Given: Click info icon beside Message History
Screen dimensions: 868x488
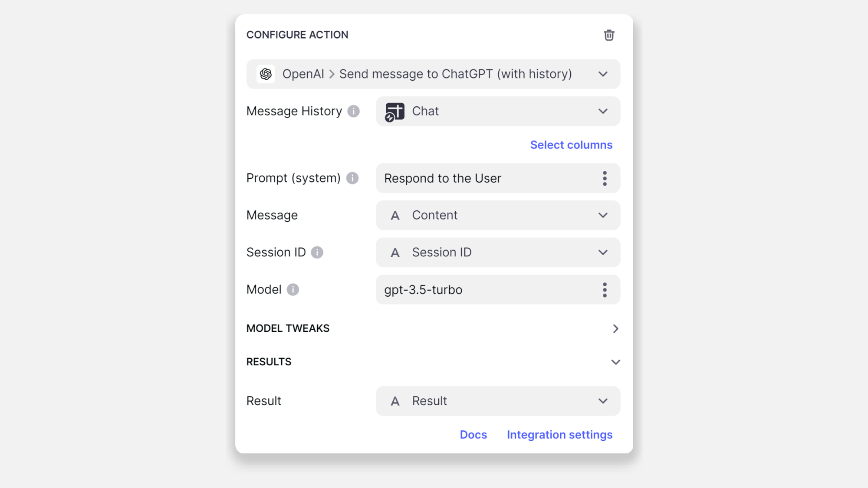Looking at the screenshot, I should tap(354, 111).
